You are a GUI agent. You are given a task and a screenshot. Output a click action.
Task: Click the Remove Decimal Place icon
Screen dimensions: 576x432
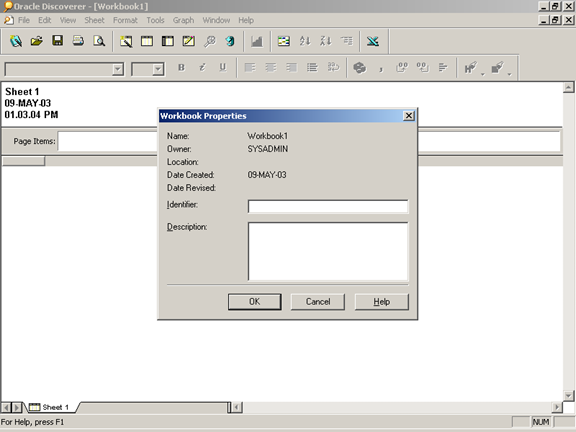422,68
